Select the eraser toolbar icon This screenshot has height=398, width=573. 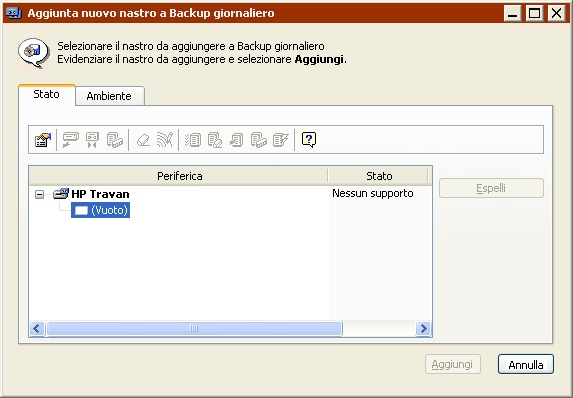[143, 140]
